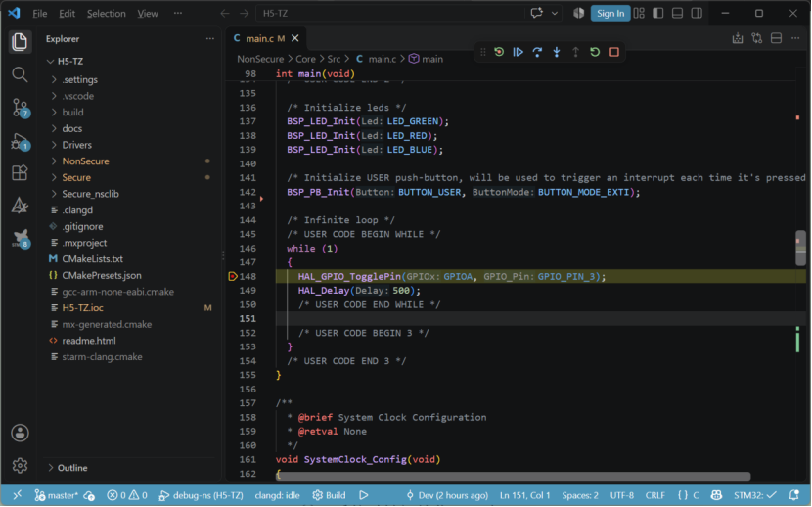Close the main.c tab

point(295,38)
